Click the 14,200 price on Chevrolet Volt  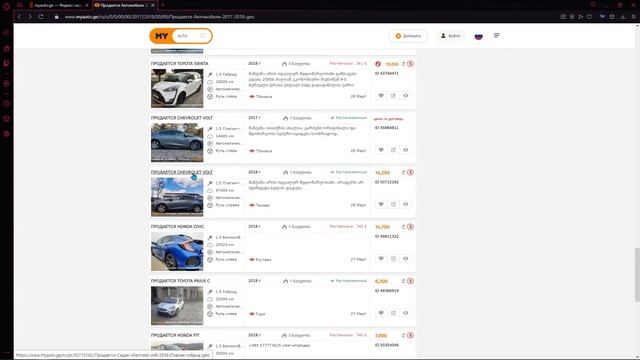pyautogui.click(x=382, y=173)
